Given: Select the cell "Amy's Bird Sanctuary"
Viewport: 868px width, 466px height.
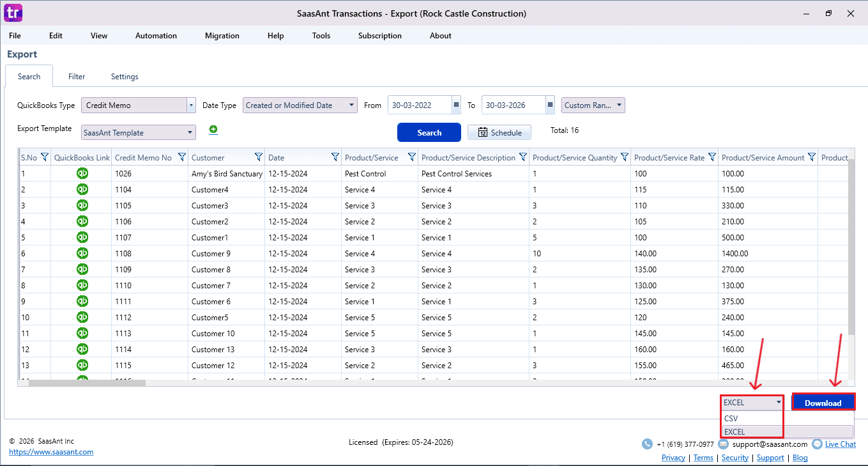Looking at the screenshot, I should pos(227,173).
